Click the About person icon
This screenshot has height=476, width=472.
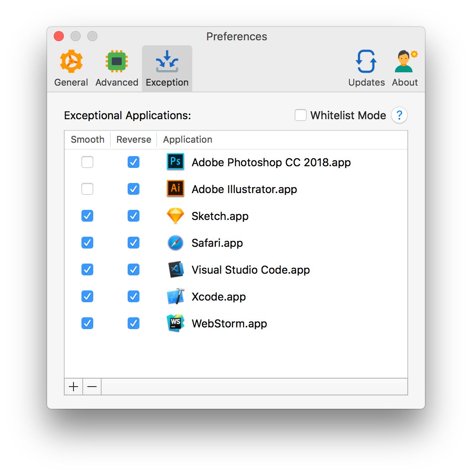click(404, 61)
